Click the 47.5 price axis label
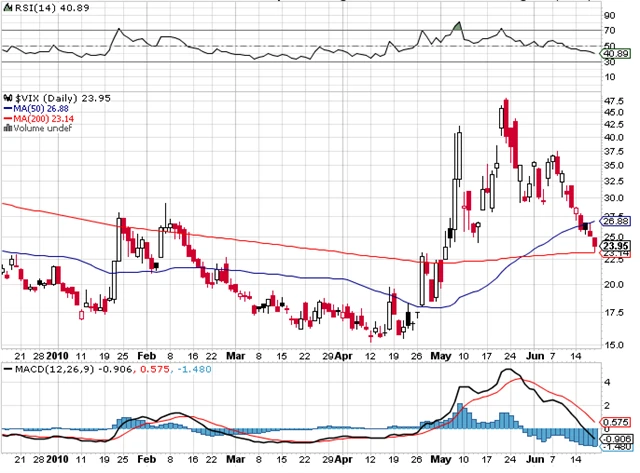 (613, 100)
